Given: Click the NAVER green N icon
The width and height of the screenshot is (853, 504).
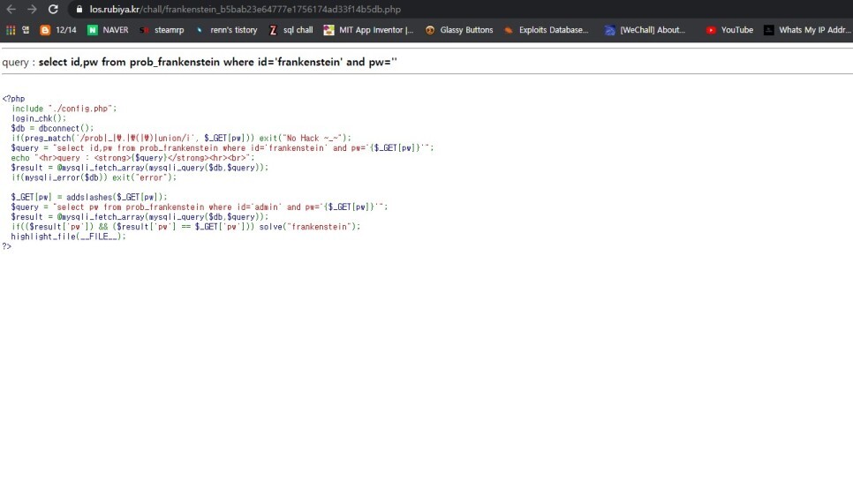Looking at the screenshot, I should pos(93,30).
